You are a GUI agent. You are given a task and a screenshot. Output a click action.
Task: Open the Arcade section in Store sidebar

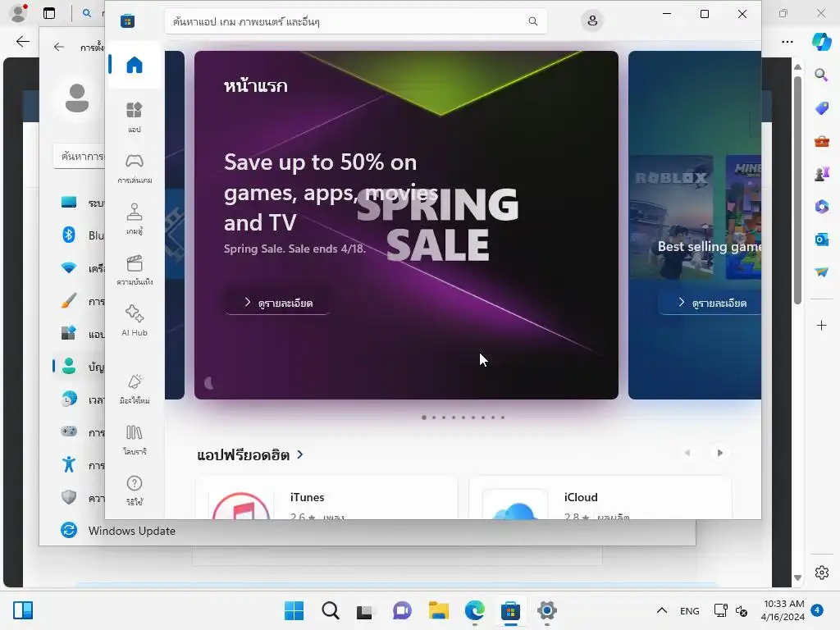135,218
